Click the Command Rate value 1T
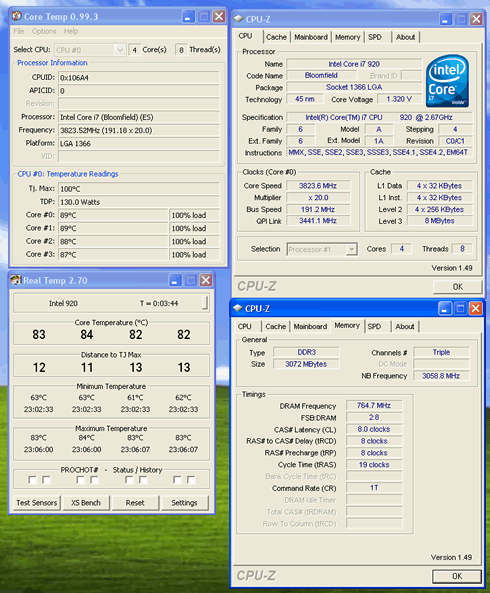This screenshot has height=593, width=490. pyautogui.click(x=374, y=488)
